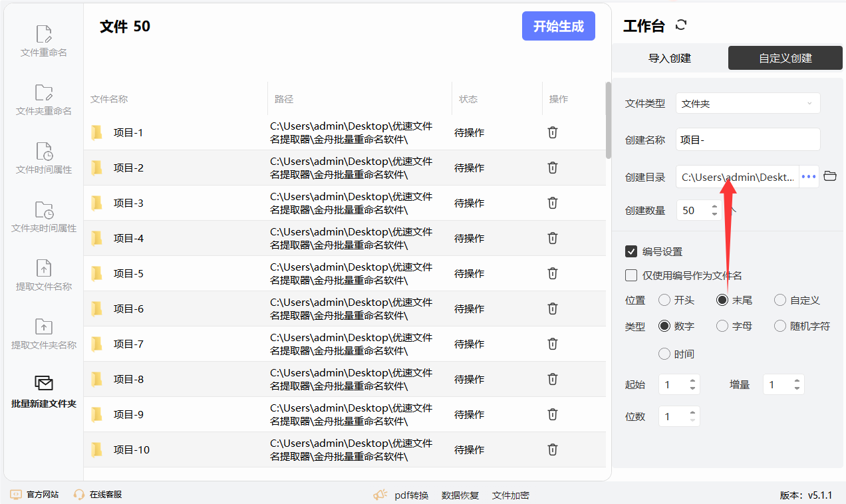
Task: Delete the 项目-7 row
Action: [552, 344]
